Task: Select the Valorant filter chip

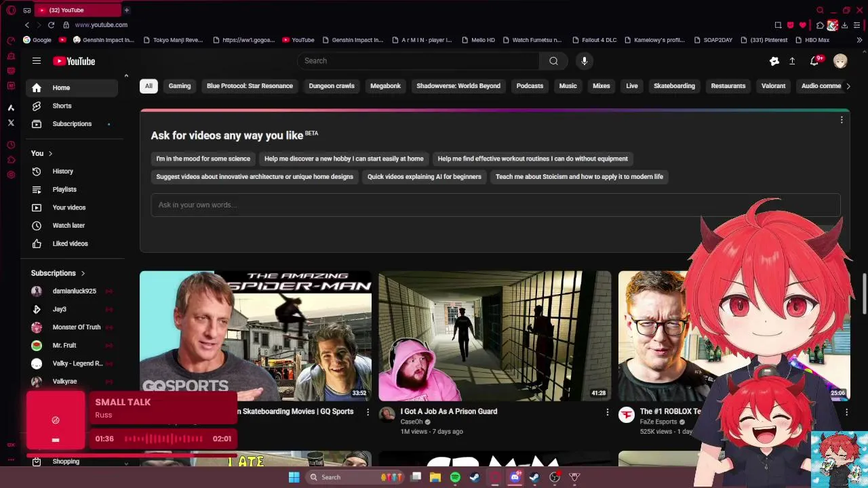Action: pyautogui.click(x=773, y=86)
